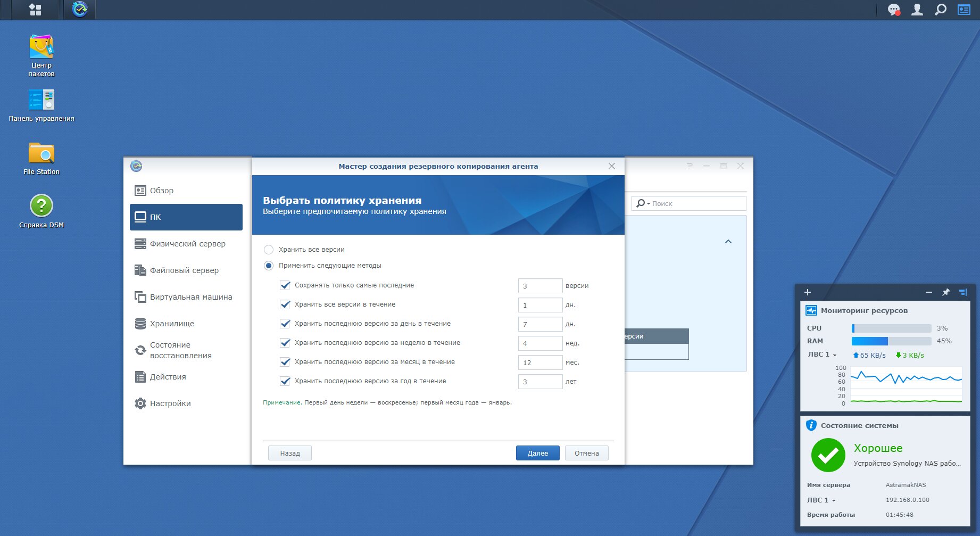The image size is (980, 536).
Task: Open DSM Help desktop icon
Action: point(41,211)
